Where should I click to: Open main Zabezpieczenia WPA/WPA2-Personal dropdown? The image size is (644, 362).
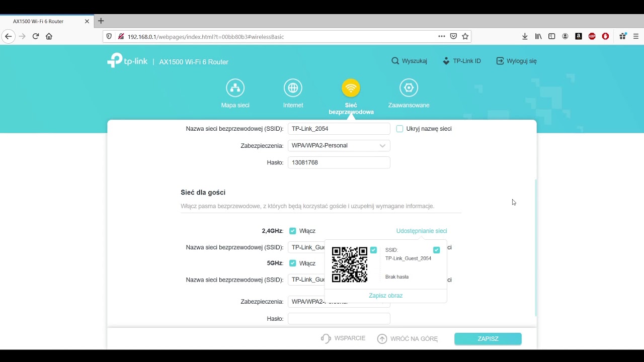(339, 145)
